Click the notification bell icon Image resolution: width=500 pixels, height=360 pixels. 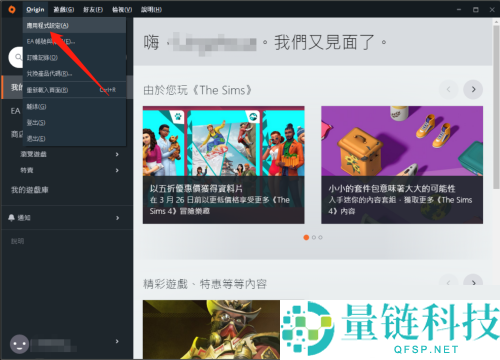(11, 218)
